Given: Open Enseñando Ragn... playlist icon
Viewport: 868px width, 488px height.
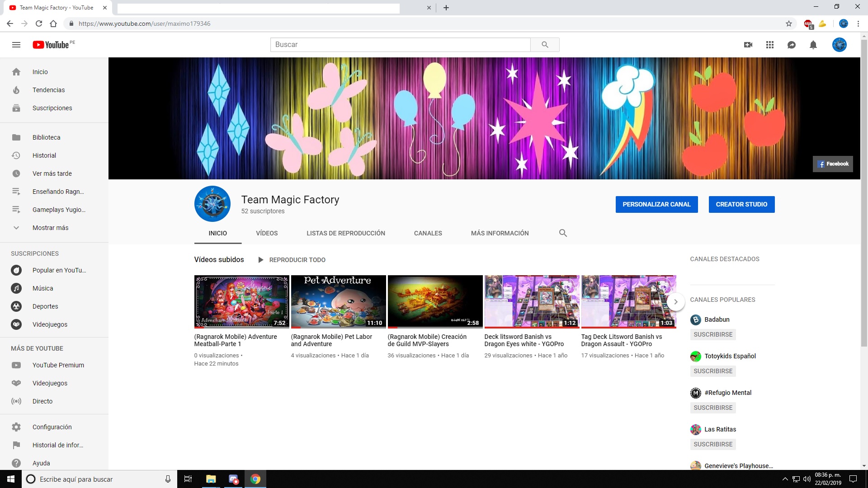Looking at the screenshot, I should point(16,192).
